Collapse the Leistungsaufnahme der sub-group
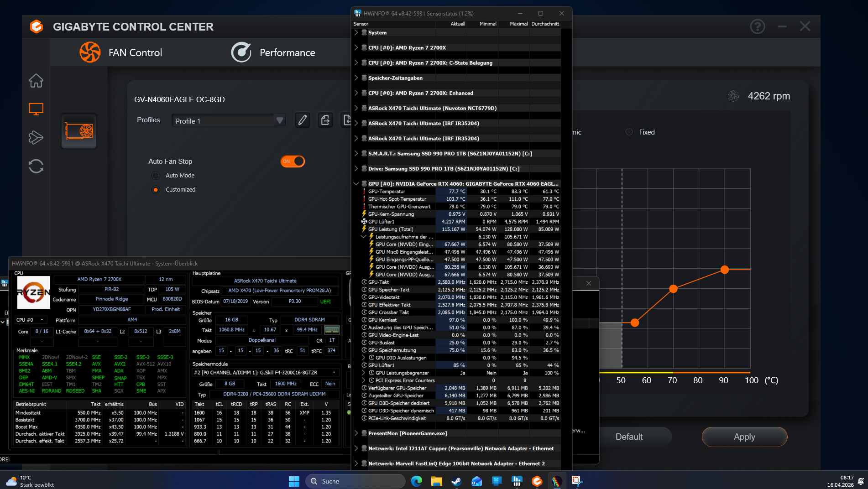Screen dimensions: 868x489 pos(363,237)
